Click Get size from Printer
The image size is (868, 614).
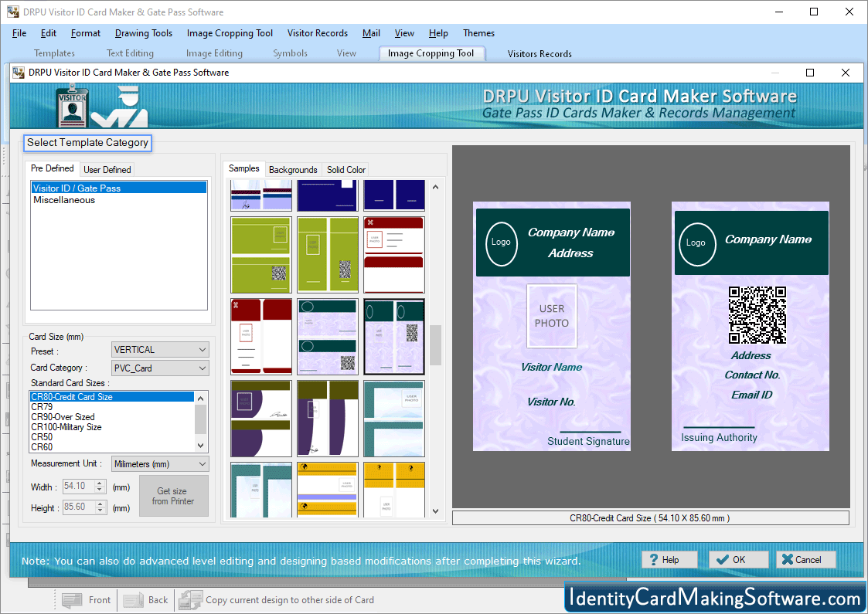coord(173,496)
